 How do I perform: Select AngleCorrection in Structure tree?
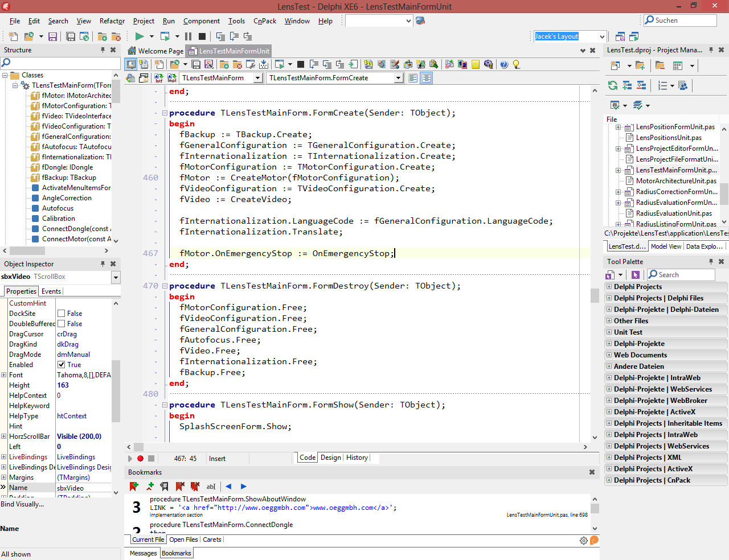(67, 198)
